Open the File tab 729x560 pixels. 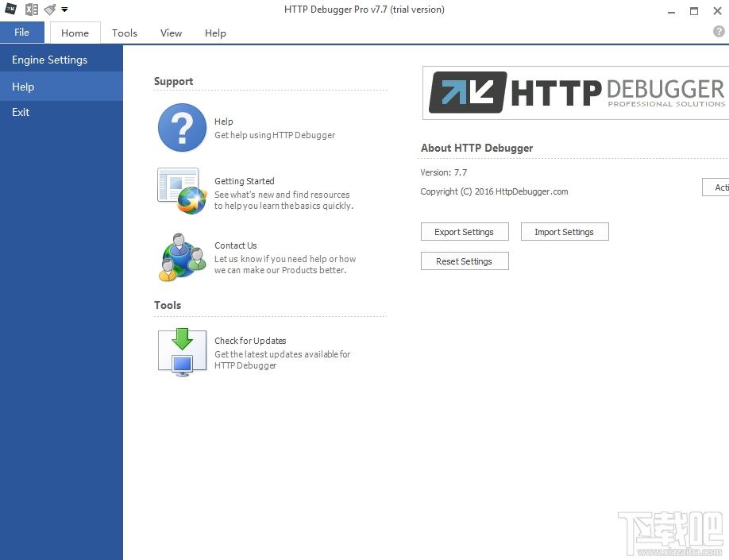22,32
